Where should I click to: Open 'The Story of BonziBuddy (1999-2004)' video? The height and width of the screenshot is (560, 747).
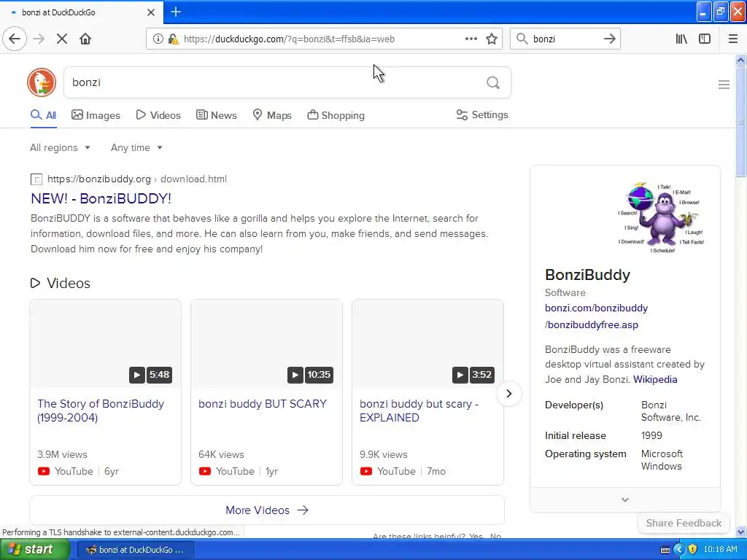(x=101, y=411)
